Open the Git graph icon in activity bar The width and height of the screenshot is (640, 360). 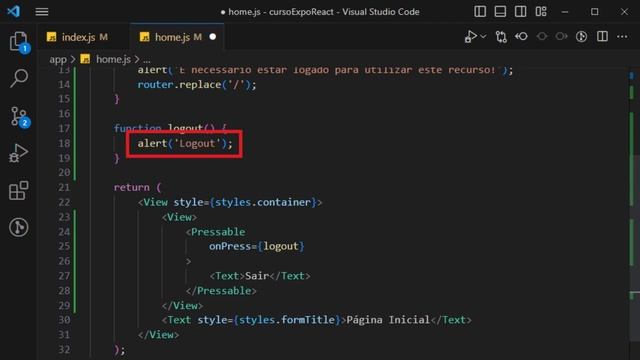19,227
